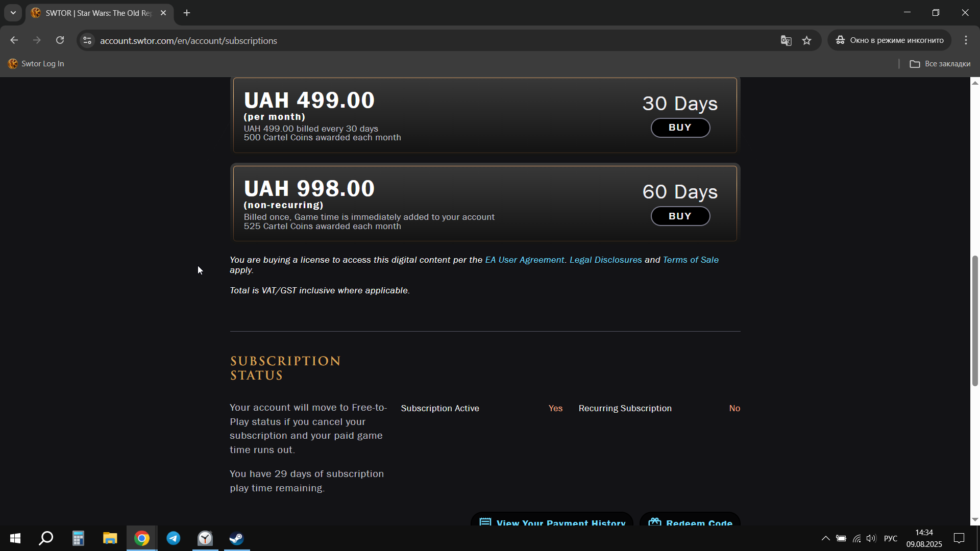The height and width of the screenshot is (551, 980).
Task: Buy the 60 Days subscription
Action: coord(680,216)
